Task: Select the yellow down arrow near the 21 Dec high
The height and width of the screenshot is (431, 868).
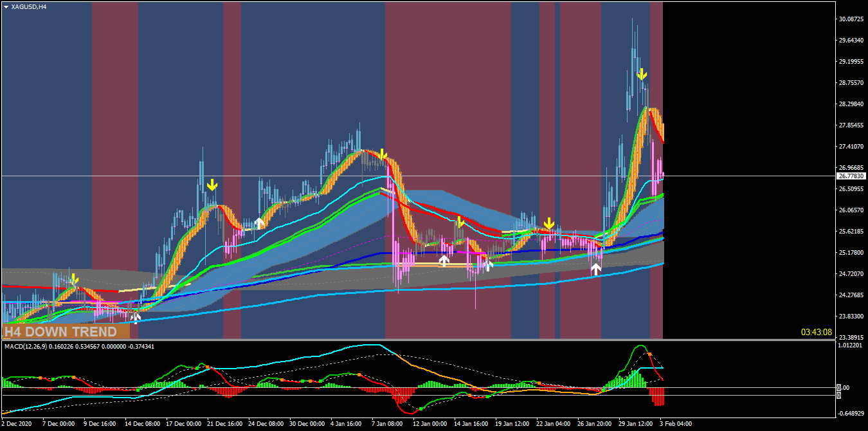Action: pos(212,185)
